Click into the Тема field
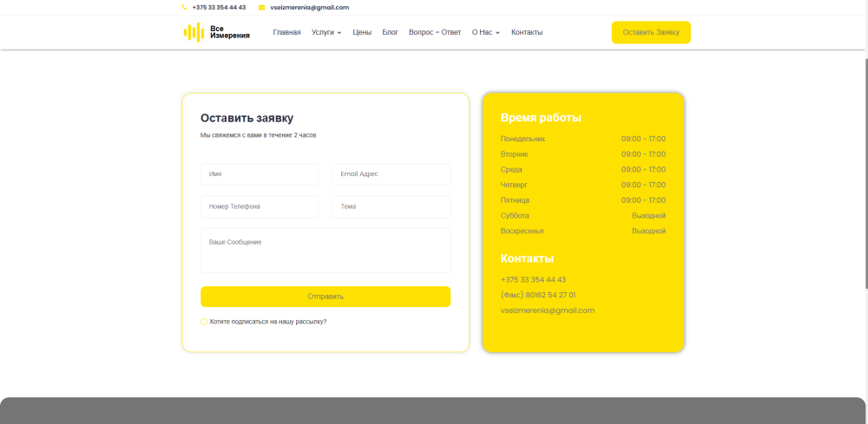 (391, 206)
